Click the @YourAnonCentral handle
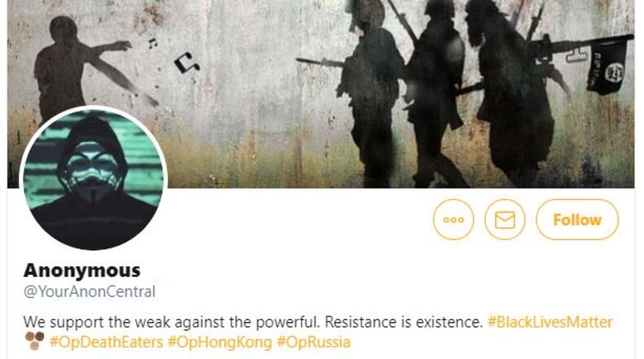 (x=90, y=291)
